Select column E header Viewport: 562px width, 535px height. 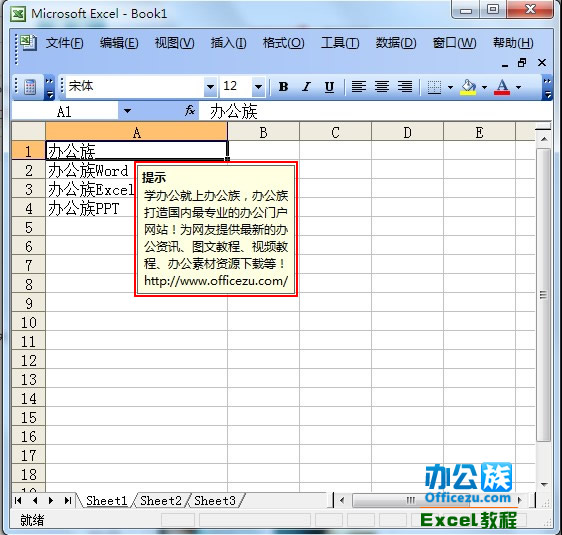tap(480, 132)
